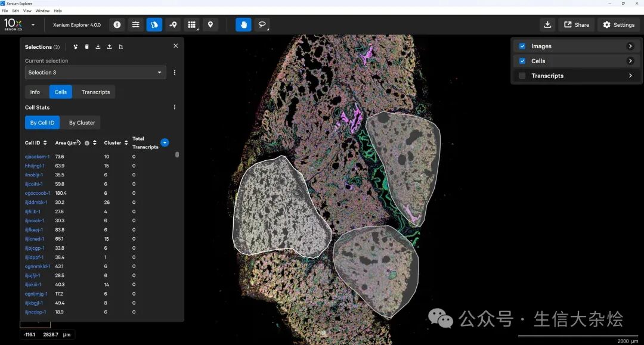Enable the Transcripts layer checkbox
Viewport: 644px width, 345px height.
pyautogui.click(x=522, y=76)
